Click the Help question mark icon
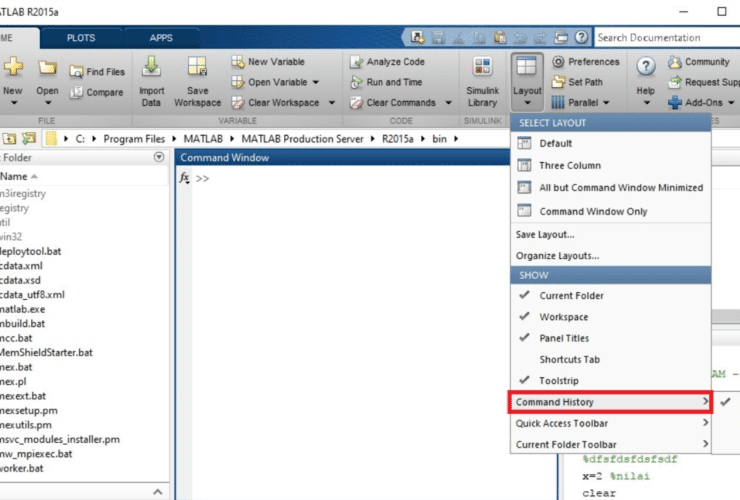Screen dimensions: 740x500 pos(646,67)
